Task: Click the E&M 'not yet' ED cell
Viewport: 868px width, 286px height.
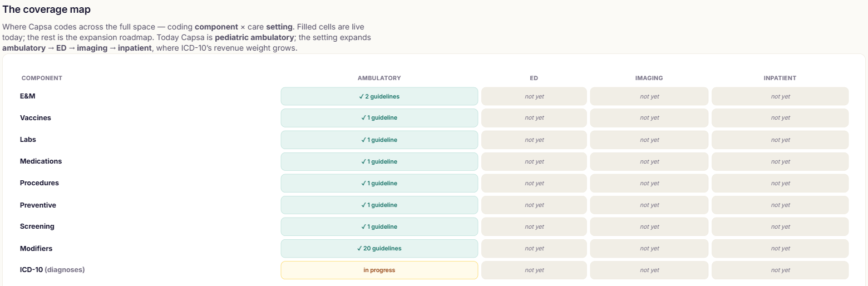Action: 534,96
